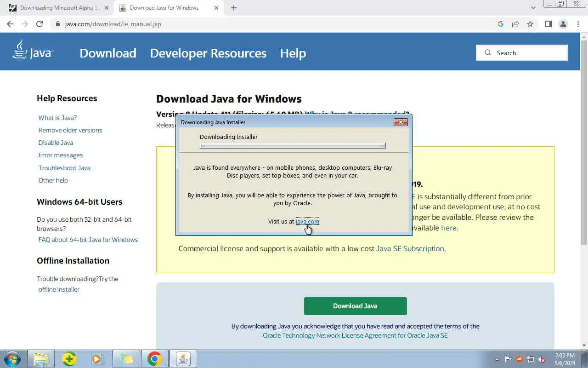Switch to Downloading Minecraft Alpha tab
The image size is (588, 368).
(60, 8)
